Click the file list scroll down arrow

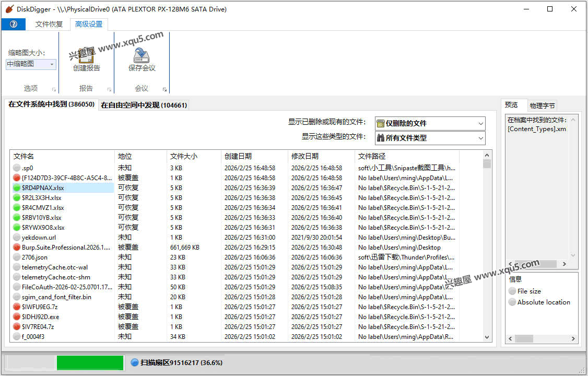point(487,337)
